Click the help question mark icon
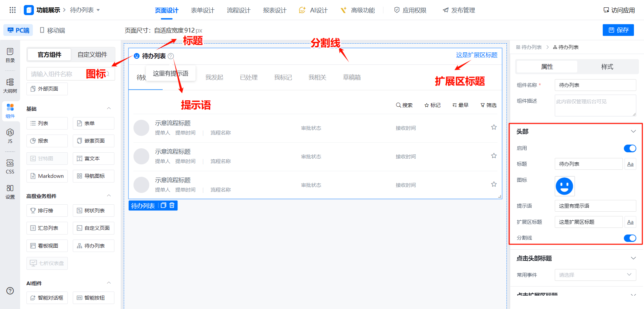 pos(10,291)
